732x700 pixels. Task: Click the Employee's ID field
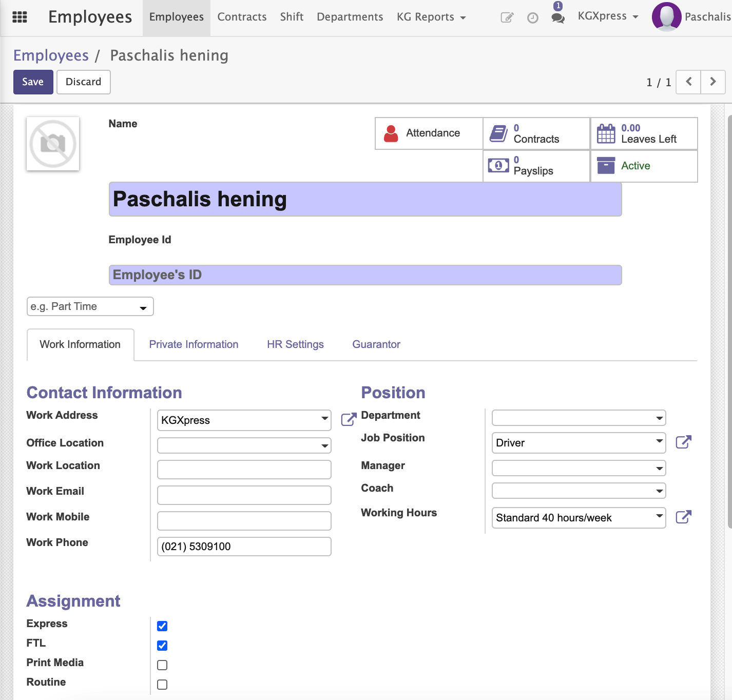click(x=365, y=275)
